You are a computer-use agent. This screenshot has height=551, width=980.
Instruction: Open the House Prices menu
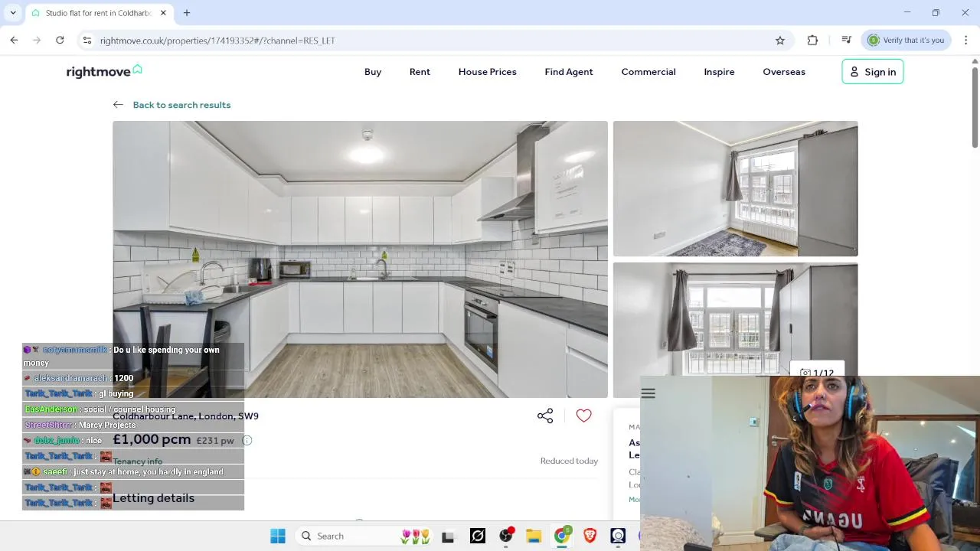click(x=488, y=72)
